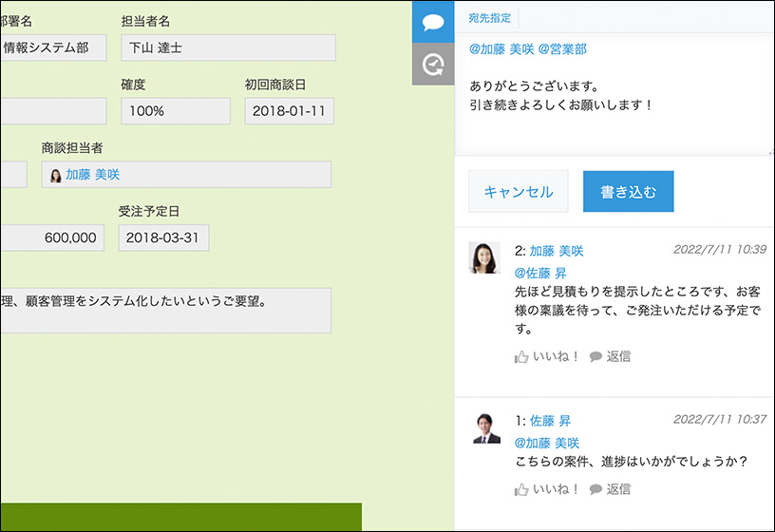Image resolution: width=775 pixels, height=532 pixels.
Task: Click the timestamp 2022/7/11 10:37
Action: tap(720, 419)
